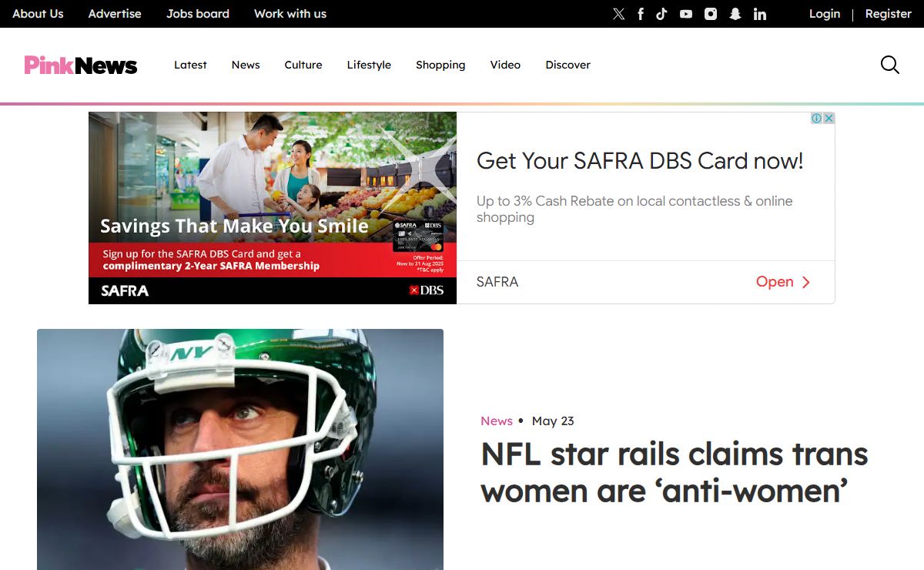Open the LinkedIn social icon

[x=760, y=14]
